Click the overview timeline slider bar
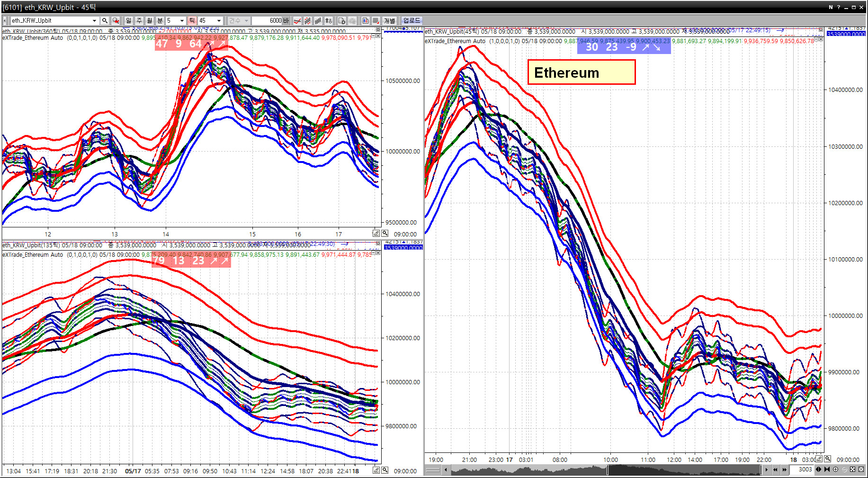This screenshot has height=478, width=868. pos(606,470)
